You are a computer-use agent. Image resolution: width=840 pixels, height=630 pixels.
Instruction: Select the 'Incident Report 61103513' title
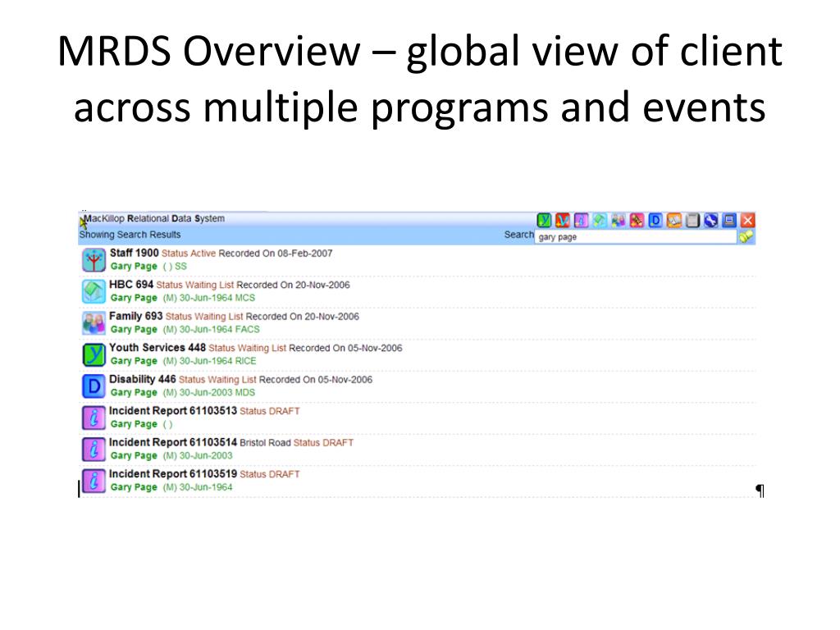tap(173, 411)
